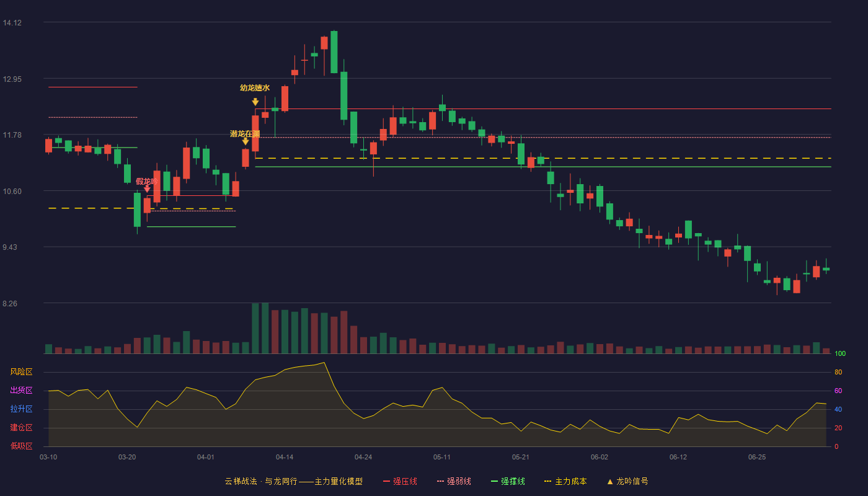868x496 pixels.
Task: Click the 出货区 zone label
Action: [21, 391]
